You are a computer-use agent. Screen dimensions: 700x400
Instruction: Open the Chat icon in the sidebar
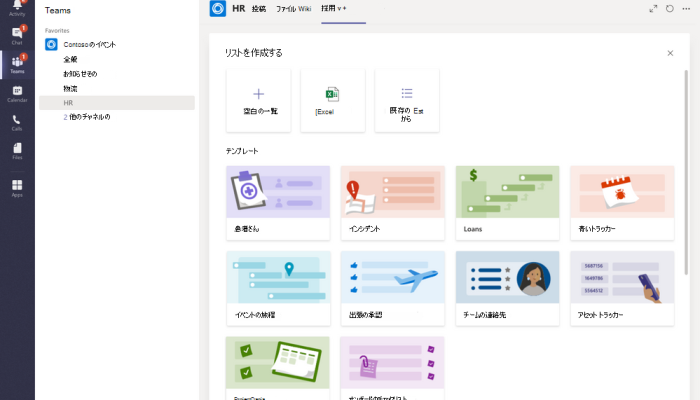(17, 33)
